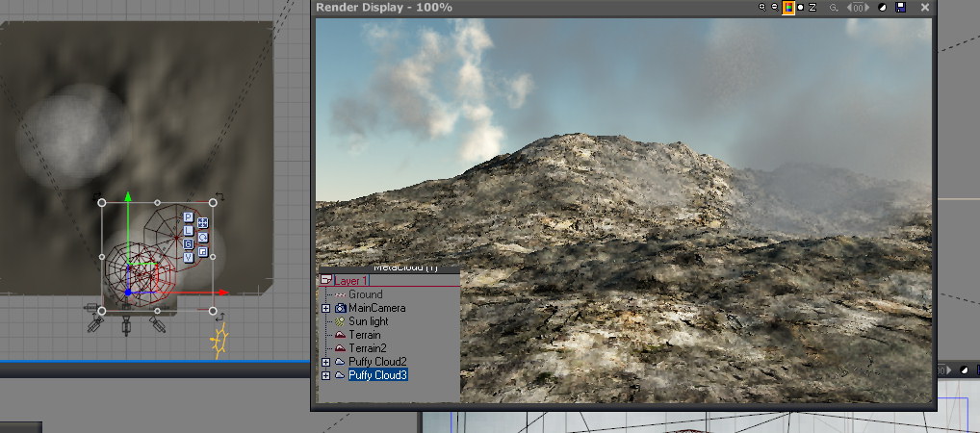The height and width of the screenshot is (433, 980).
Task: Toggle the Z depth channel display button
Action: pos(812,8)
